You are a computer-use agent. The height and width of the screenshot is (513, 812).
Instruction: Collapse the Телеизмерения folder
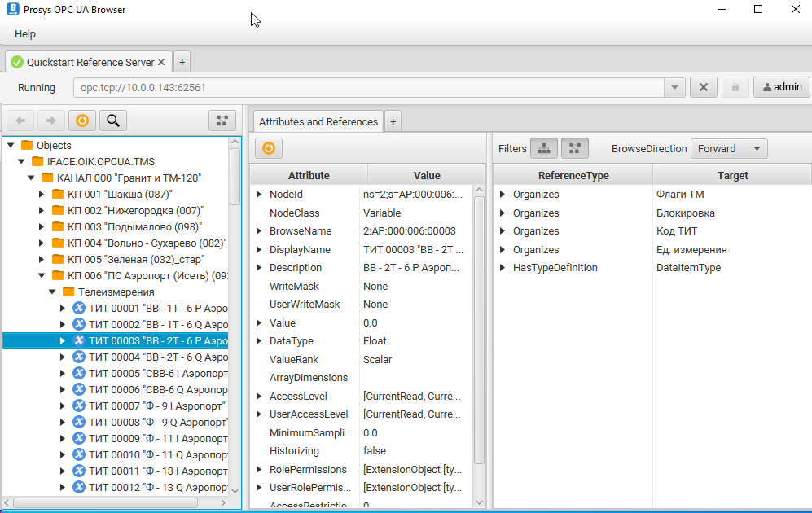53,292
